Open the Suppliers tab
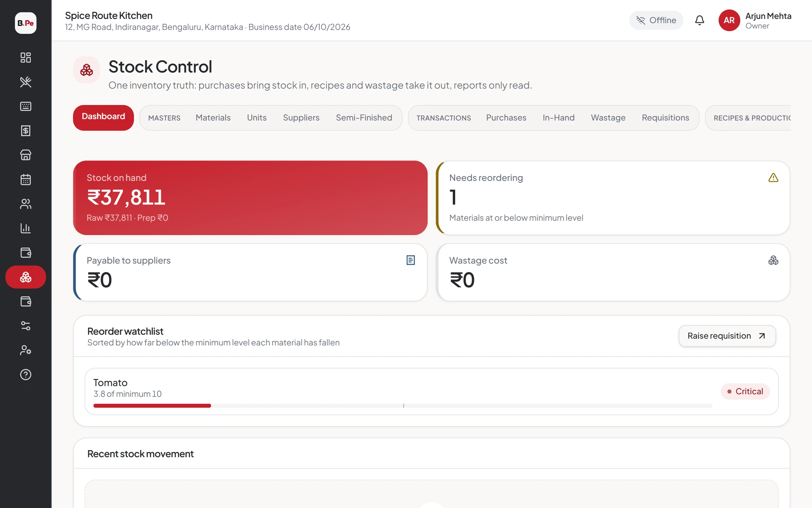Screen dimensions: 812x508 coord(301,118)
